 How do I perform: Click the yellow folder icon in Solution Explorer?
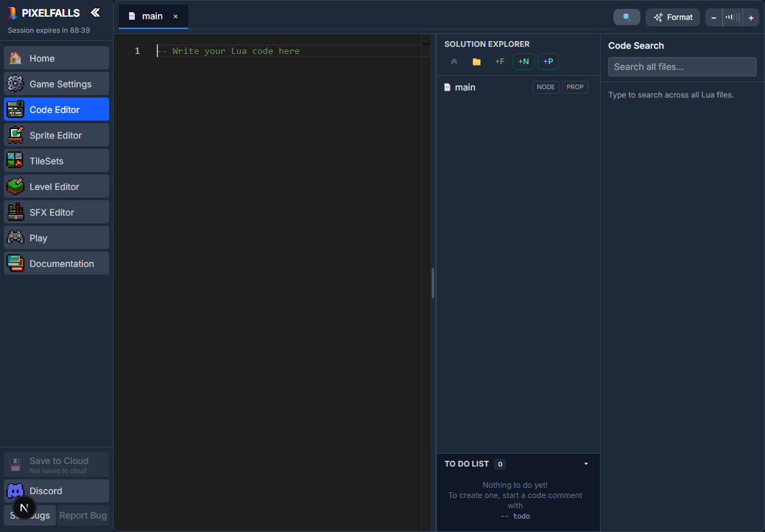477,62
